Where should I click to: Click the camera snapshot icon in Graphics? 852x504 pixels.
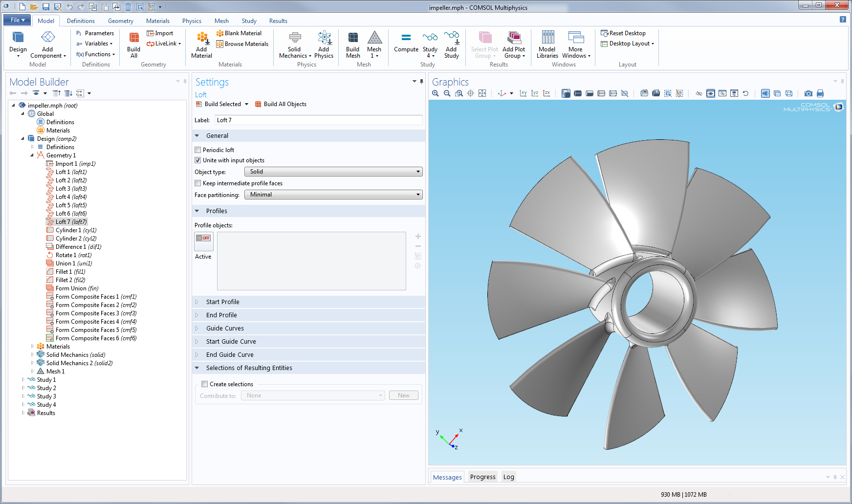808,93
